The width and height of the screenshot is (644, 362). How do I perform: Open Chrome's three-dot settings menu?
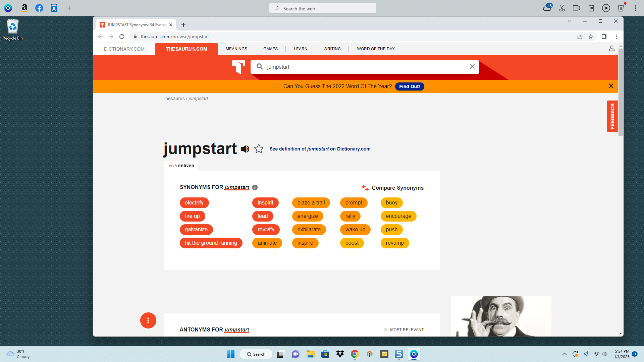pyautogui.click(x=616, y=37)
